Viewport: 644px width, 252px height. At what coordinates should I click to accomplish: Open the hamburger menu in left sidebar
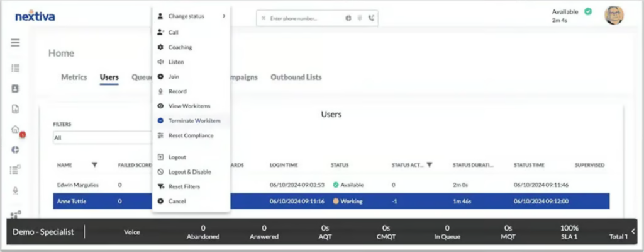click(16, 43)
